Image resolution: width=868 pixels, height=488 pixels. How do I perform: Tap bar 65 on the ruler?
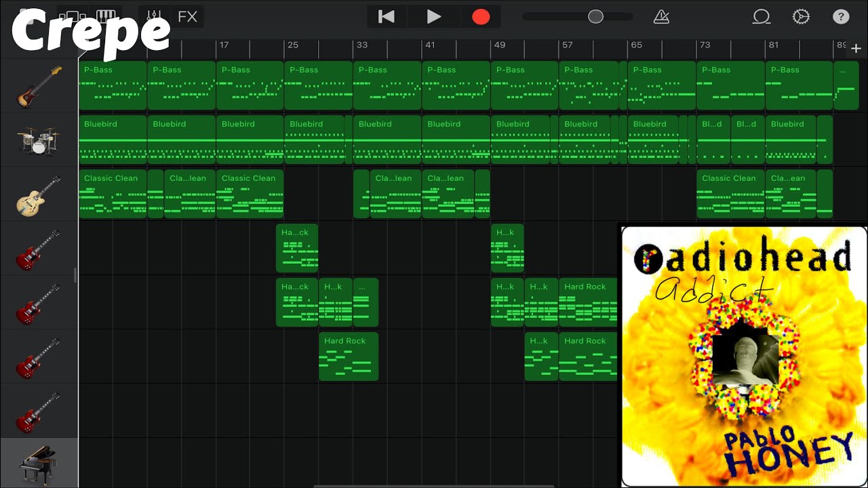coord(637,45)
